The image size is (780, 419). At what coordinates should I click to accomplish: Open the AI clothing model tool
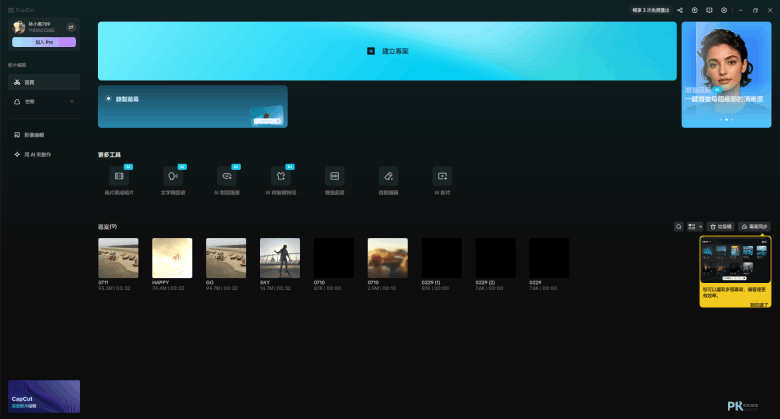[x=281, y=176]
